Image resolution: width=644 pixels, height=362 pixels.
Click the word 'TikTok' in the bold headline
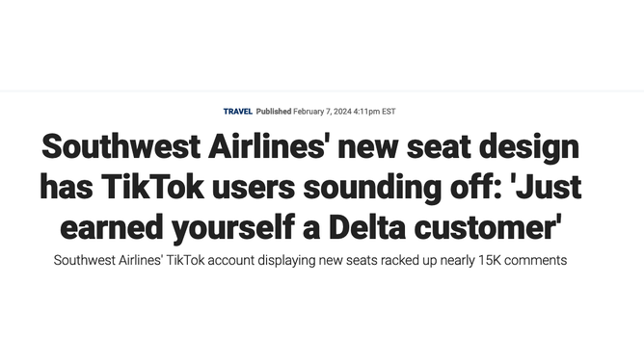pyautogui.click(x=152, y=187)
